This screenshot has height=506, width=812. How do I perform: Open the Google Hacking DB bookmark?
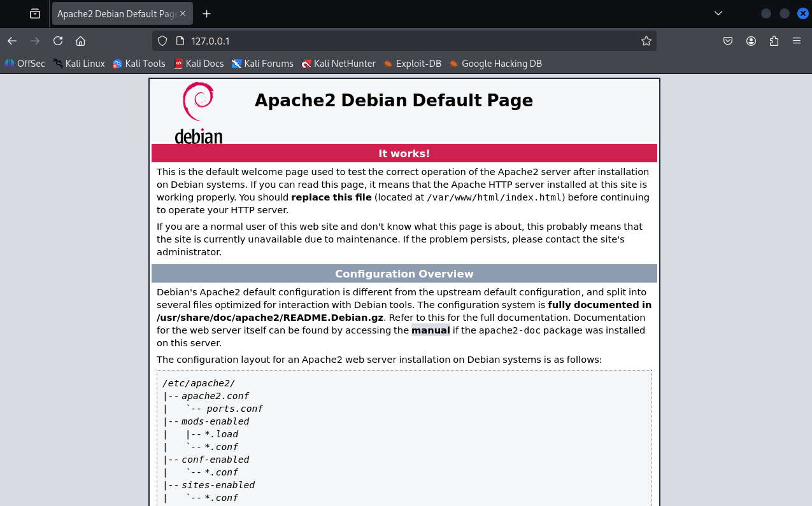pos(495,64)
